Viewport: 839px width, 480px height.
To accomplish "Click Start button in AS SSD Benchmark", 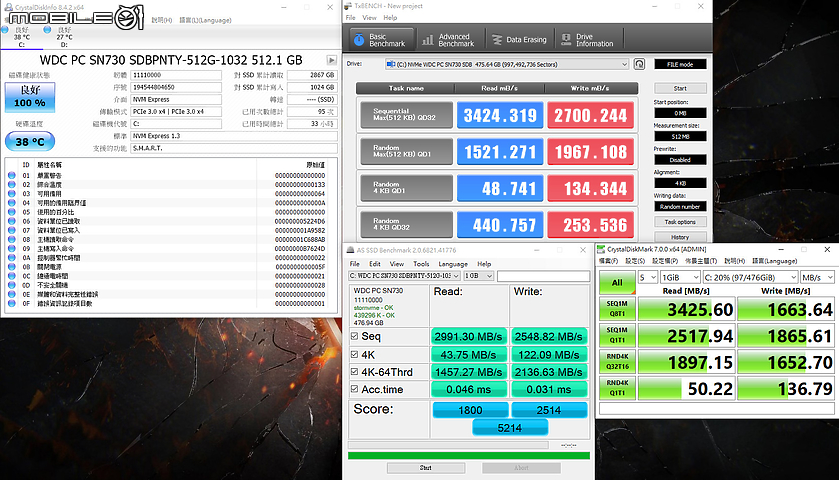I will pos(426,468).
